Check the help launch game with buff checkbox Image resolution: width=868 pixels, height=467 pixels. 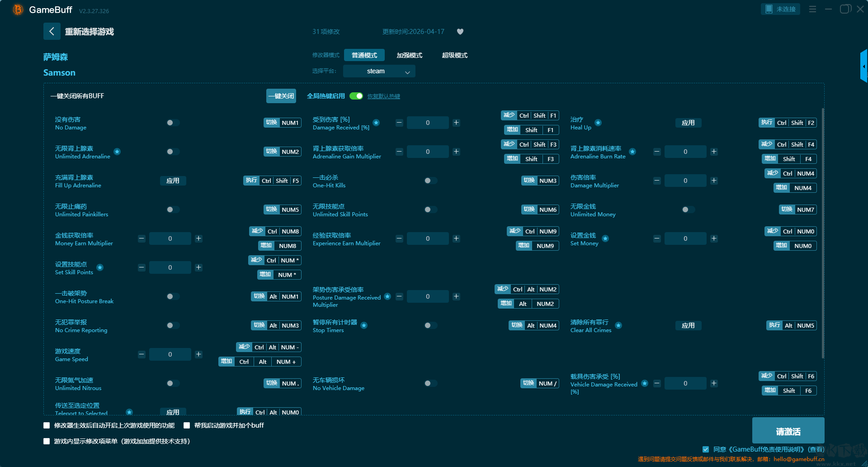pos(187,425)
